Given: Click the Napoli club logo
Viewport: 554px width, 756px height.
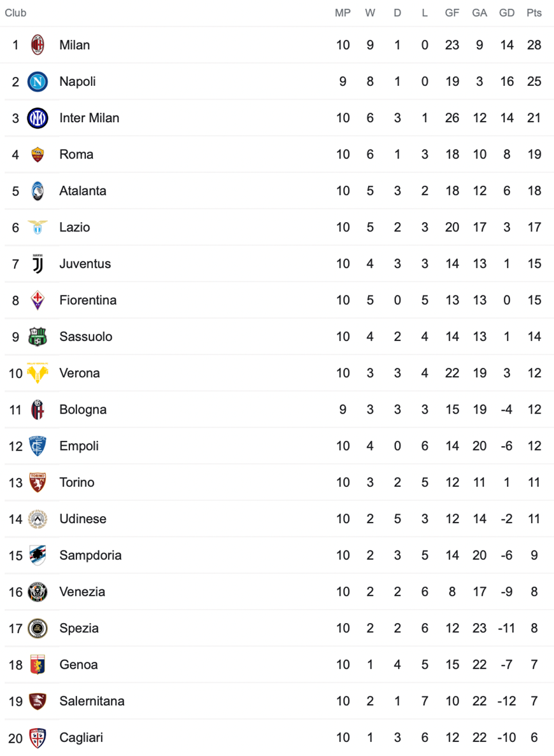Looking at the screenshot, I should [x=38, y=81].
